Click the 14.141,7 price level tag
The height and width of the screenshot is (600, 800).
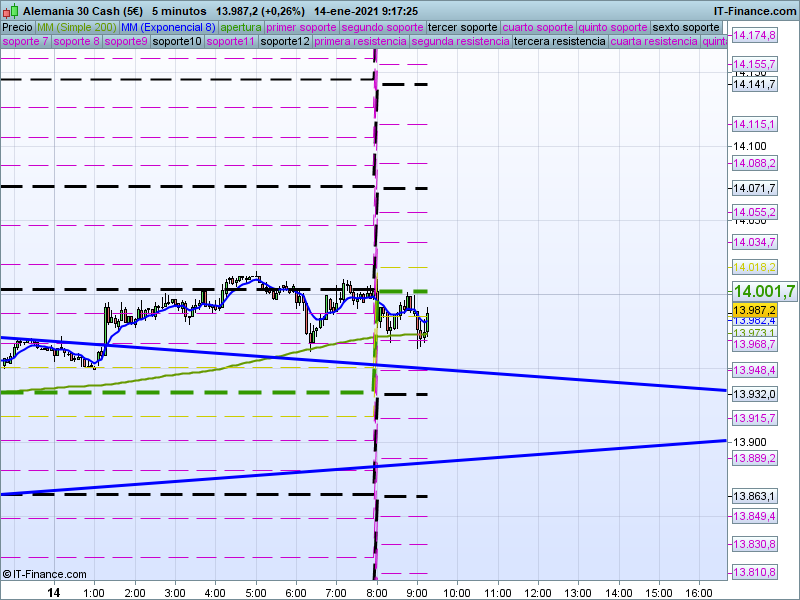[x=754, y=85]
